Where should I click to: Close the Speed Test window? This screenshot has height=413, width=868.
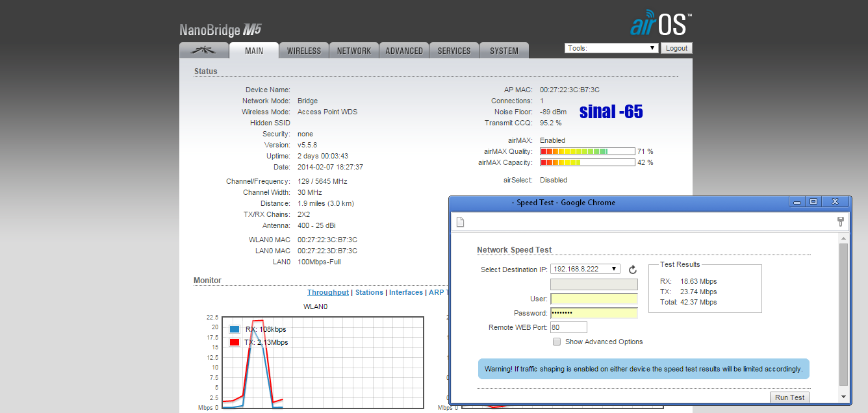(x=836, y=202)
